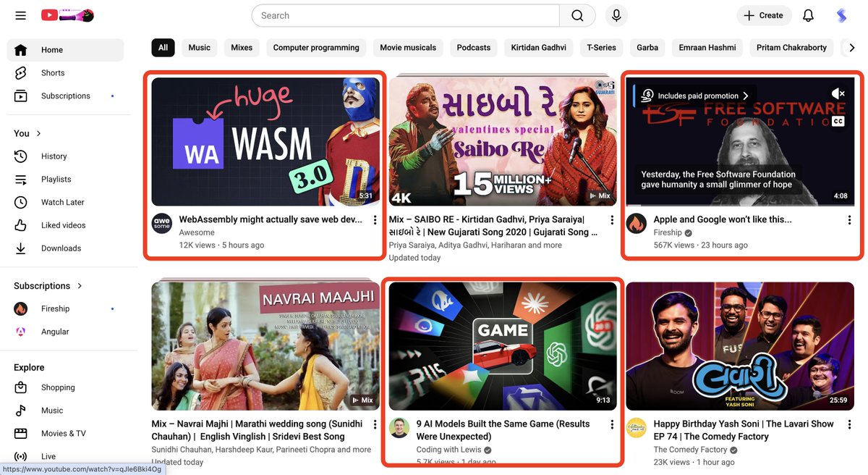Screen dimensions: 868x475
Task: Select the T-Series filter chip
Action: tap(601, 48)
